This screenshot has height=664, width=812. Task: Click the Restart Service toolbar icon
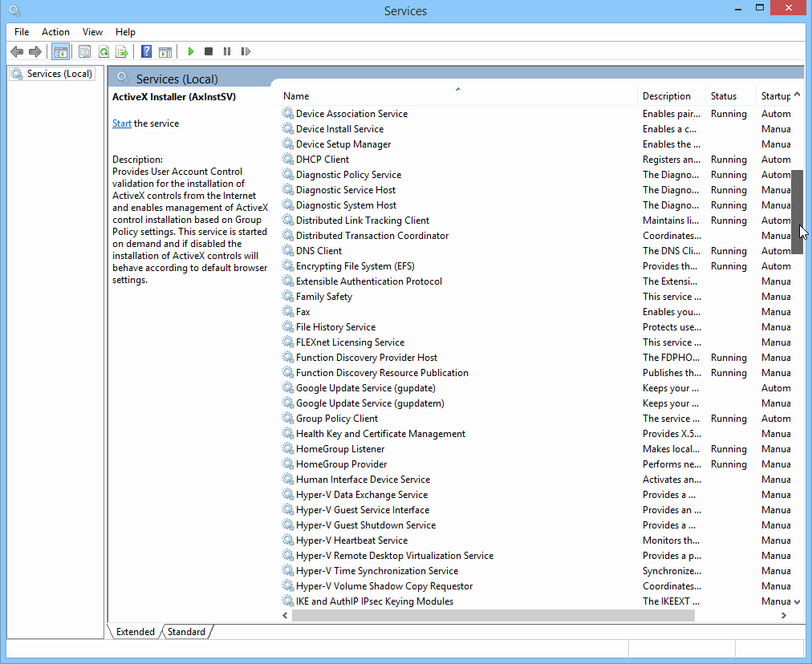246,51
